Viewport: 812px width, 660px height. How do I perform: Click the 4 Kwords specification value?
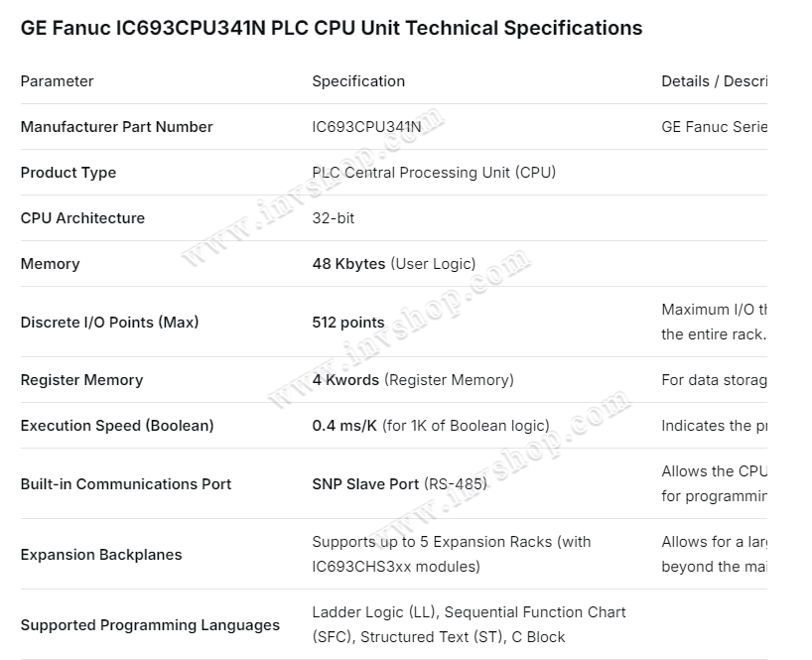[x=345, y=380]
